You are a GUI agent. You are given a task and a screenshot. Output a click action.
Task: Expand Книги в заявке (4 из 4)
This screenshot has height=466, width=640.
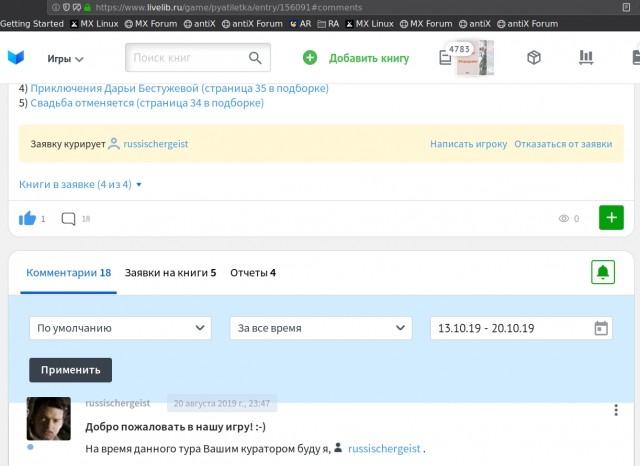click(80, 184)
